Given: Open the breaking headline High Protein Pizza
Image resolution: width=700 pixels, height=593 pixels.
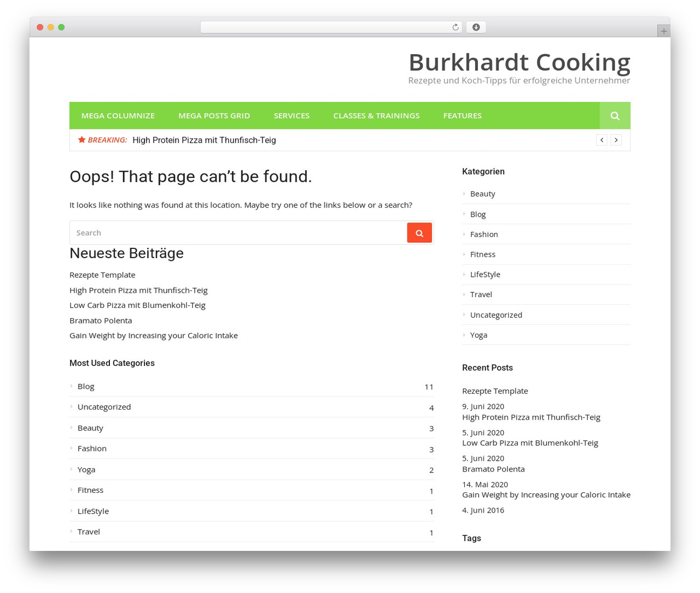Looking at the screenshot, I should pyautogui.click(x=204, y=140).
